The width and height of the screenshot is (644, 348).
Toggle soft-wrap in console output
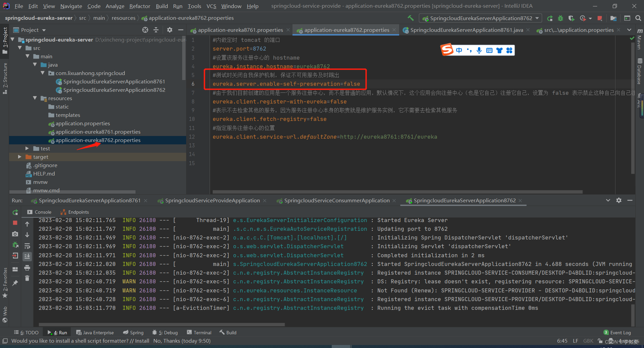[x=27, y=246]
